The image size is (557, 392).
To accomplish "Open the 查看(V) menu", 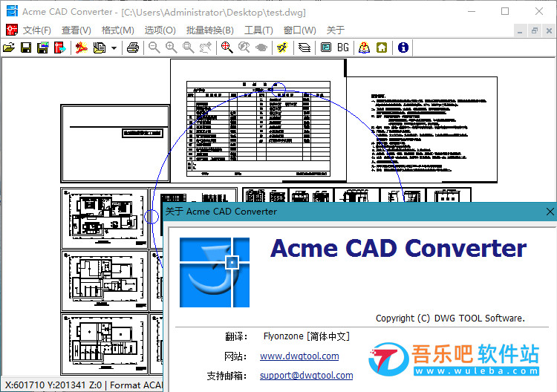I will coord(76,30).
